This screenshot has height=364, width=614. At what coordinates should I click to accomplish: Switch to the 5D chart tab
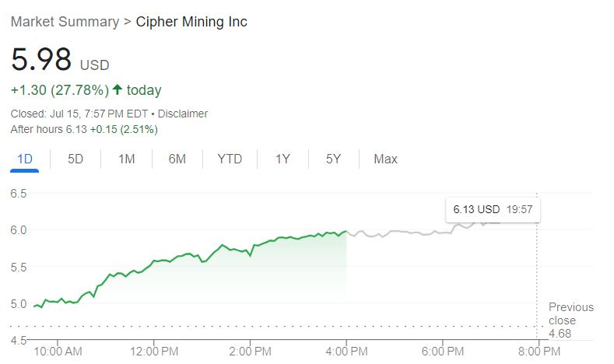pyautogui.click(x=75, y=159)
